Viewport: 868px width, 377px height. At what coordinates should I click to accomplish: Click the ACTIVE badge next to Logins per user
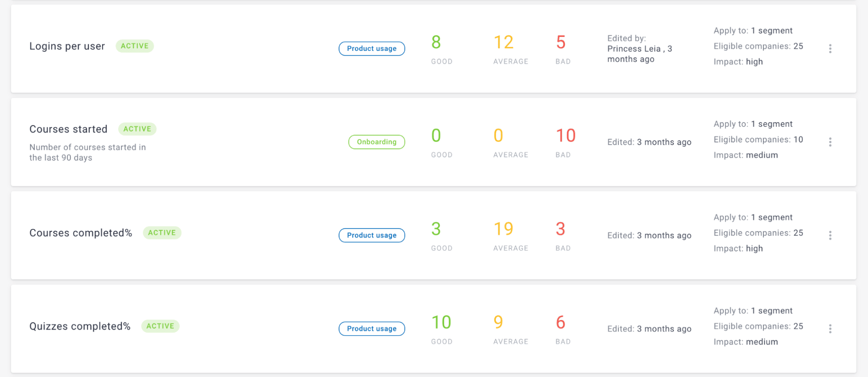[135, 46]
